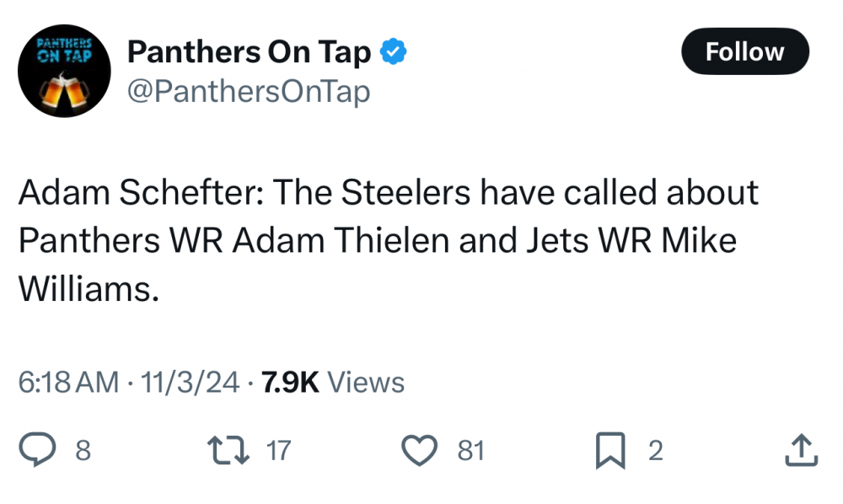This screenshot has width=843, height=504.
Task: Open the 7.9K Views analytics
Action: (x=333, y=383)
